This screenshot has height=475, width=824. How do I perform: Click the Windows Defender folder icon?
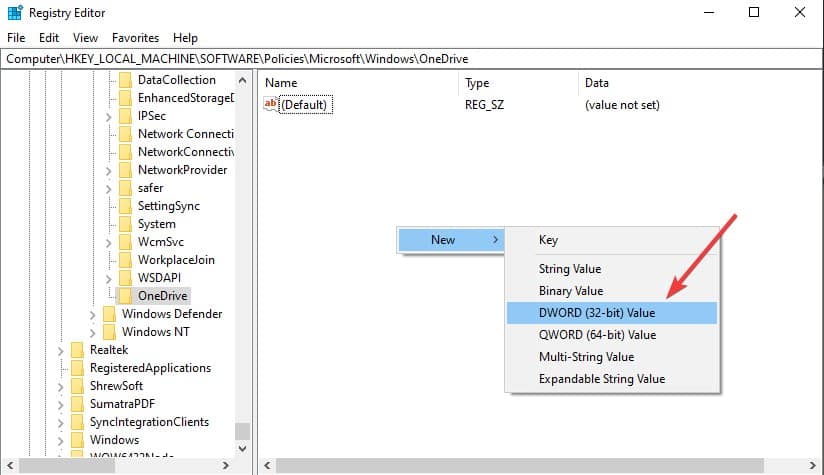(109, 314)
